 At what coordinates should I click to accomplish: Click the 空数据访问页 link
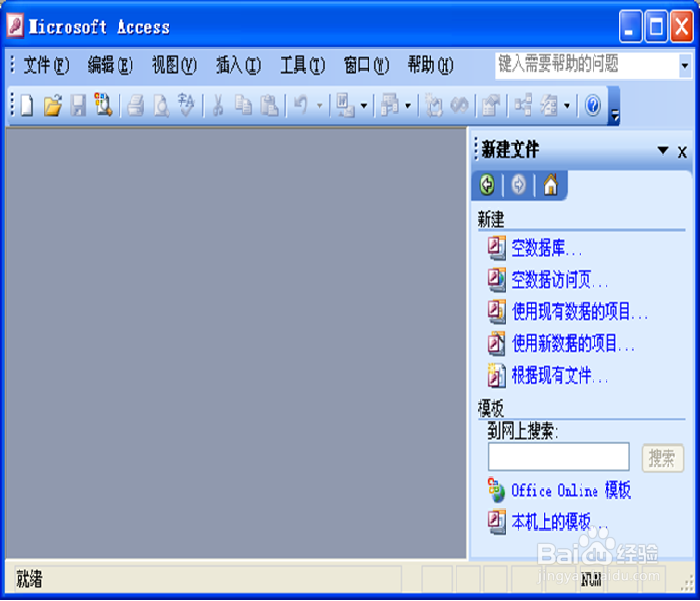(559, 280)
